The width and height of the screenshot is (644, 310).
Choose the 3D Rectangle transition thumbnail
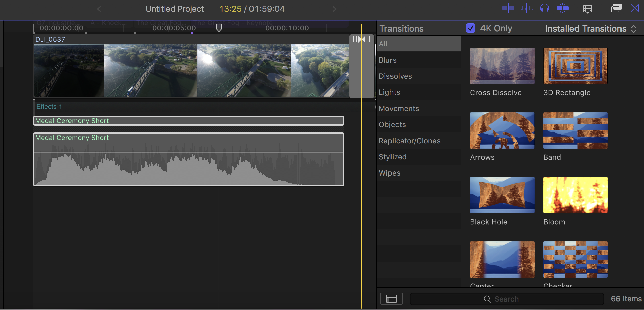point(576,66)
